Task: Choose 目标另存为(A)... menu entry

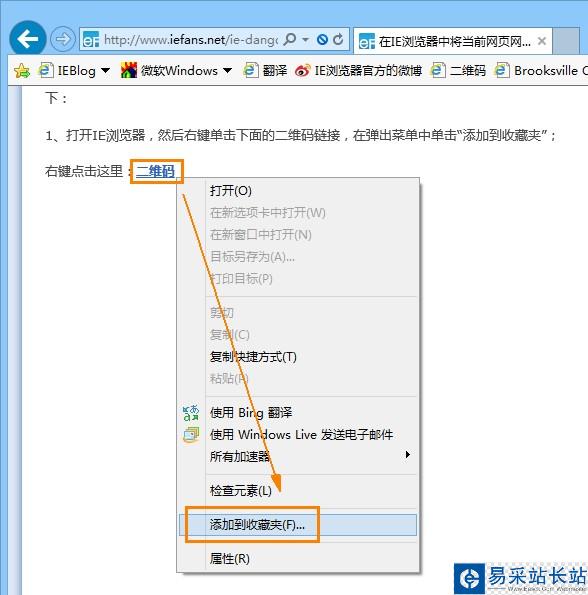Action: [x=299, y=257]
